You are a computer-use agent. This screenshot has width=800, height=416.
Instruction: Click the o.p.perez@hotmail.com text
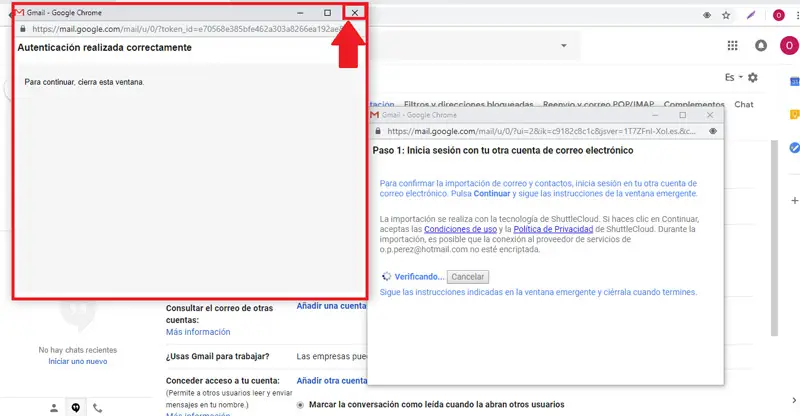coord(423,250)
